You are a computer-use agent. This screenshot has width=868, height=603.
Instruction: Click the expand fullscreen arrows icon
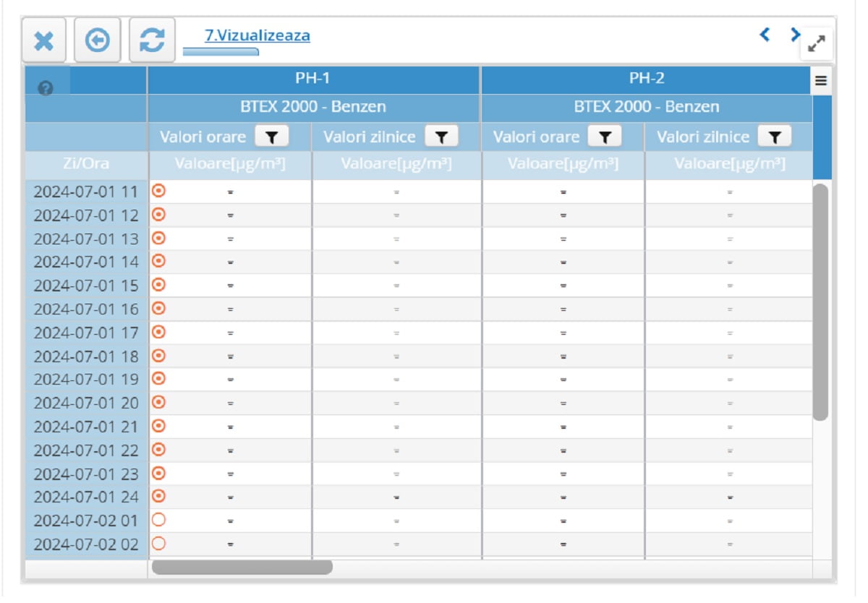tap(817, 44)
